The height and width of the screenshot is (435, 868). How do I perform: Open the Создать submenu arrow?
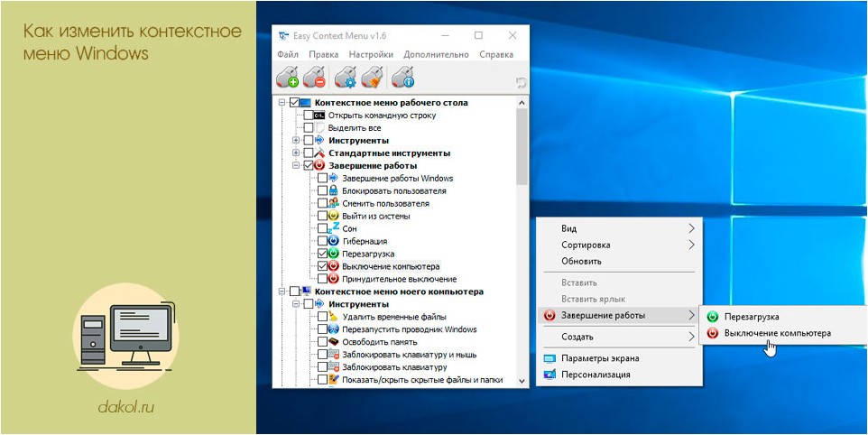click(x=691, y=337)
